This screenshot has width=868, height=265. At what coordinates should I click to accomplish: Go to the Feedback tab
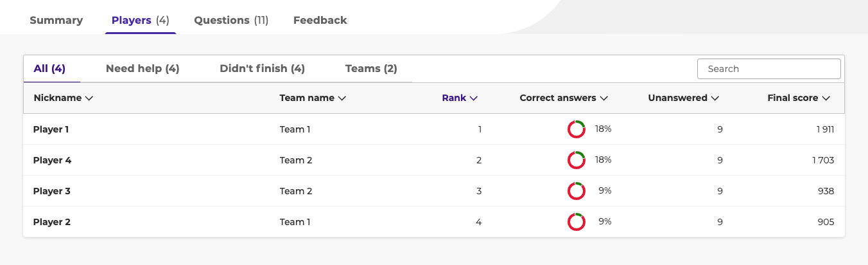[320, 20]
